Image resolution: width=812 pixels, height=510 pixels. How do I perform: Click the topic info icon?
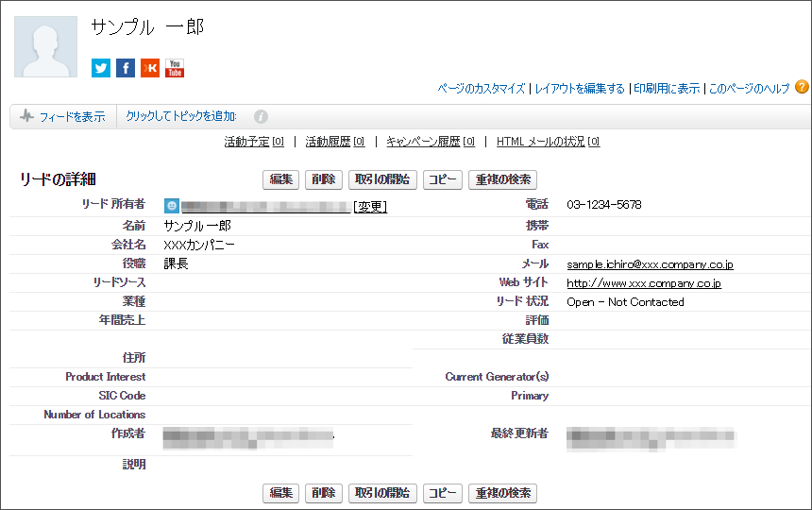coord(261,116)
